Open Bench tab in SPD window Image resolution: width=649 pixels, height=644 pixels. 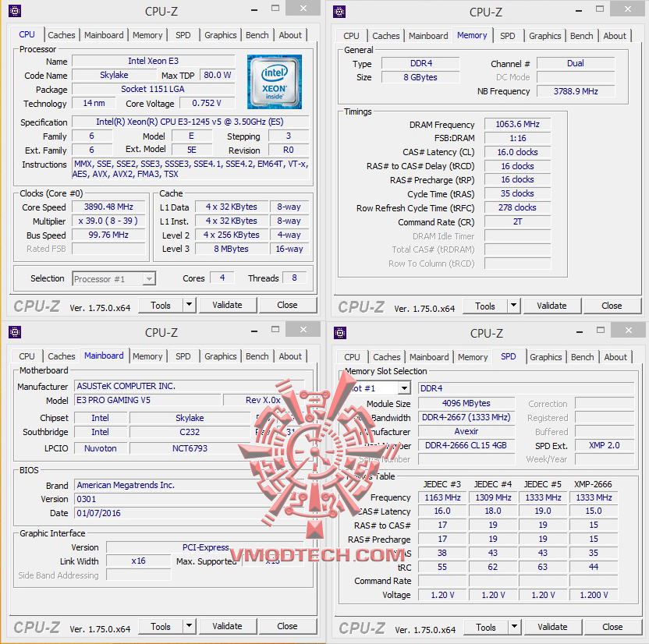[x=583, y=357]
